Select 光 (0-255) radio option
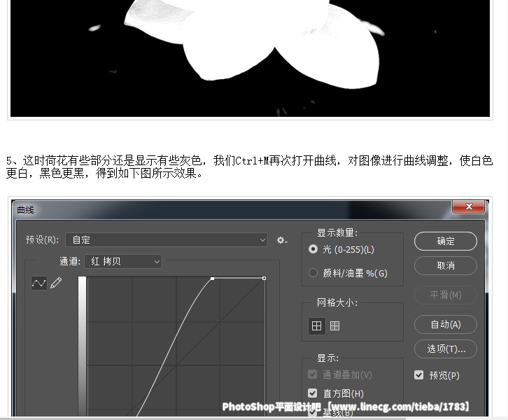This screenshot has height=420, width=508. [x=313, y=249]
